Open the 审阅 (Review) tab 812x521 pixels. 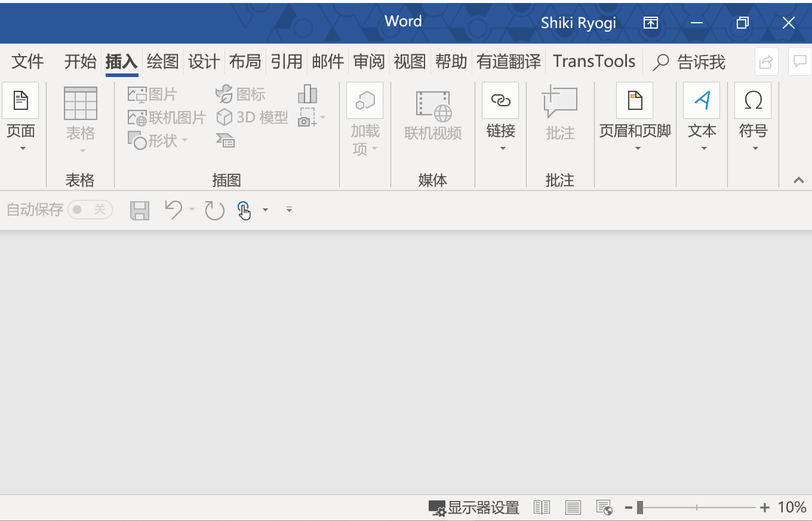click(x=369, y=62)
